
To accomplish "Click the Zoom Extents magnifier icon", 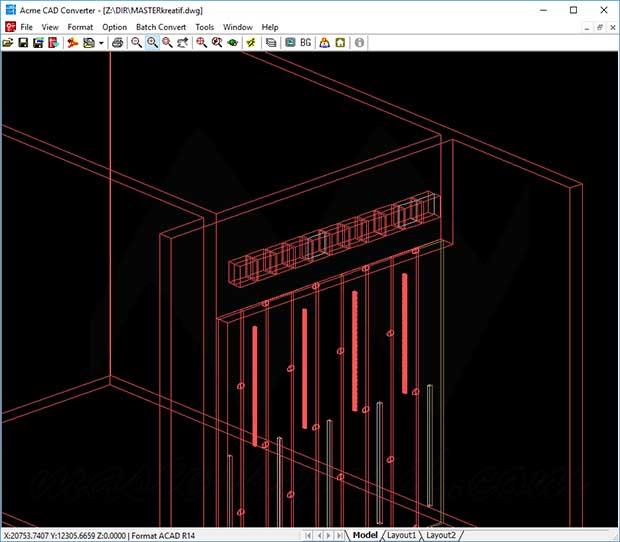I will tap(202, 43).
